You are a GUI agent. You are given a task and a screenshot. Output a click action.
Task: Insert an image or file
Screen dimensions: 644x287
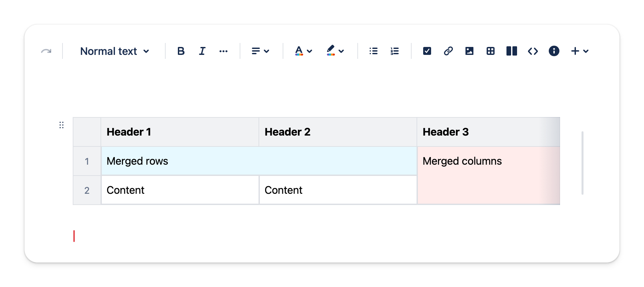click(x=469, y=51)
